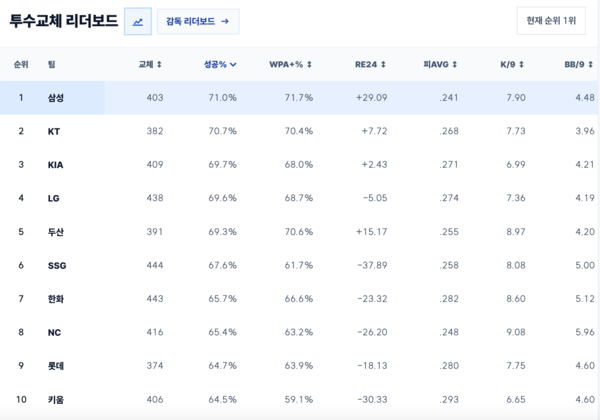Screen dimensions: 600x420
Task: Click 롯데's 교체 count 374
Action: (155, 365)
